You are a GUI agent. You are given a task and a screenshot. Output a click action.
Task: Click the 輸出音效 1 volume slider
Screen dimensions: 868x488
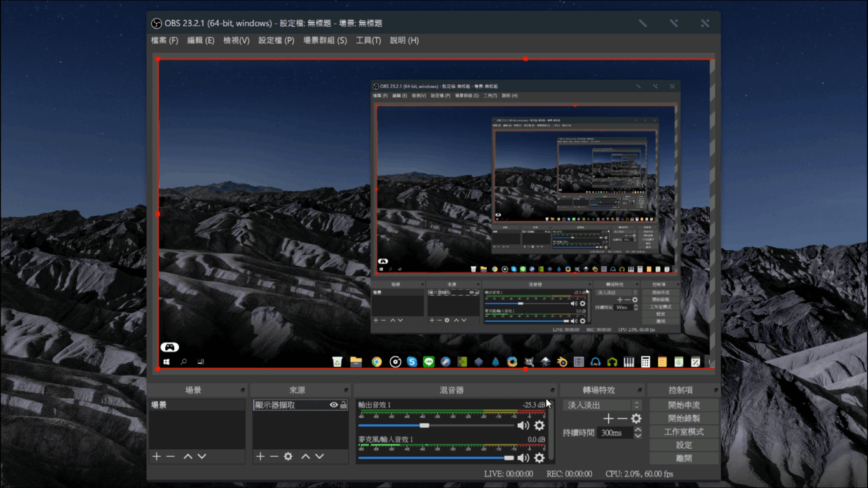tap(436, 426)
